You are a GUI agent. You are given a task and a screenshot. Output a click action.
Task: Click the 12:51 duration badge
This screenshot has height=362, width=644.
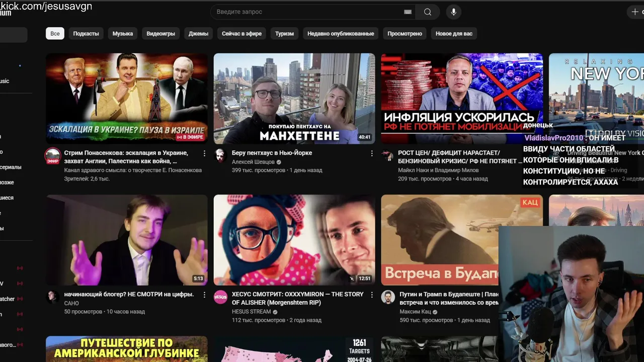[364, 279]
